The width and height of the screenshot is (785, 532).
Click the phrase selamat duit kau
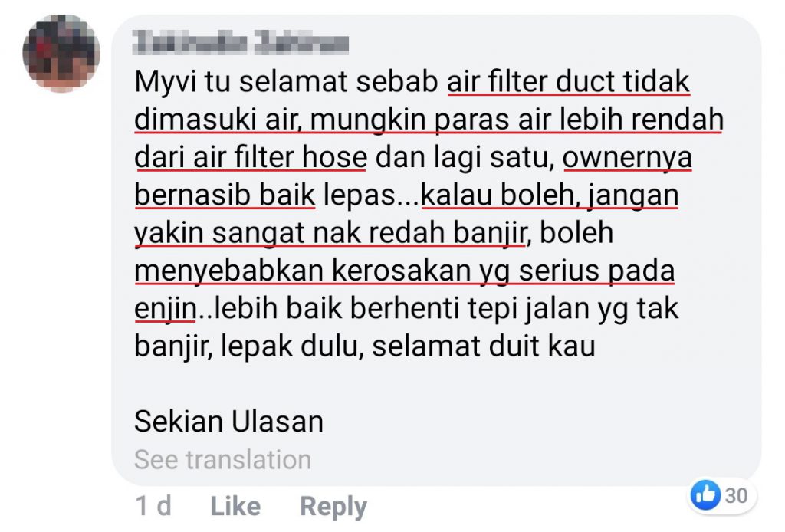[484, 346]
